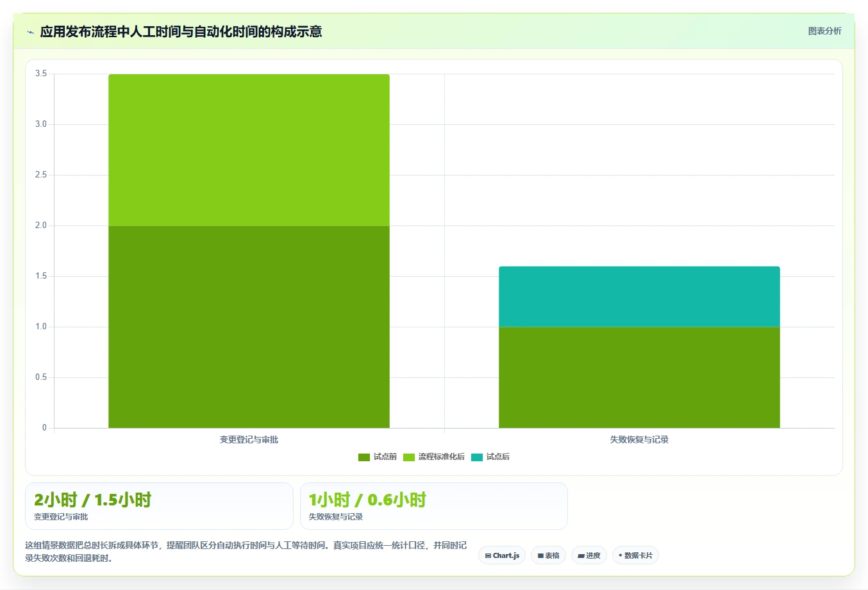Click the icon in the Chart.js tag
Image resolution: width=868 pixels, height=590 pixels.
tap(488, 555)
